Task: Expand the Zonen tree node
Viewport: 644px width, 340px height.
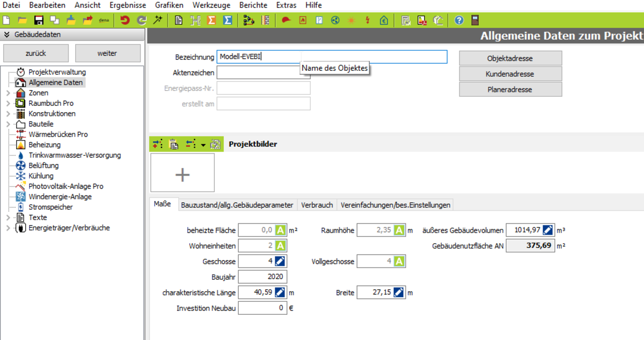Action: [x=8, y=93]
